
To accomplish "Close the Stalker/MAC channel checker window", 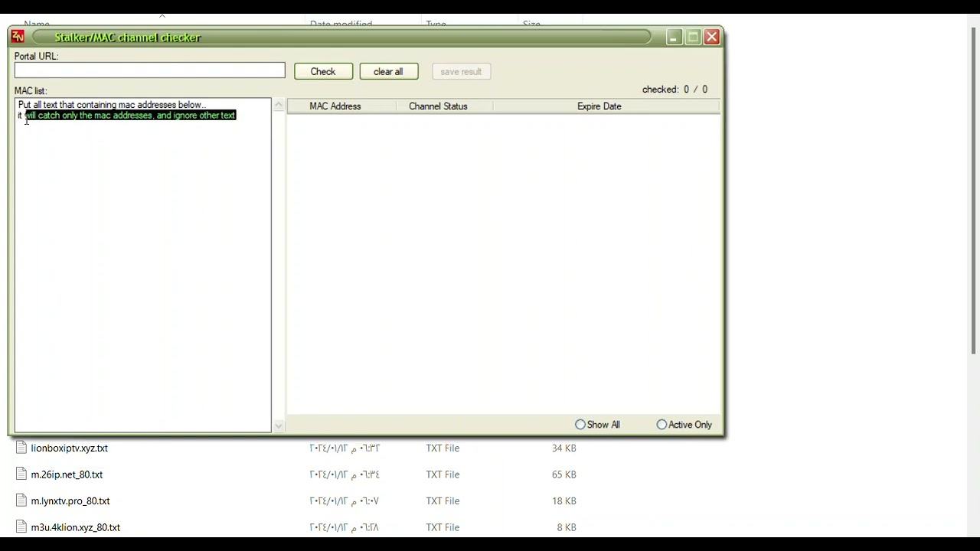I will [x=712, y=37].
